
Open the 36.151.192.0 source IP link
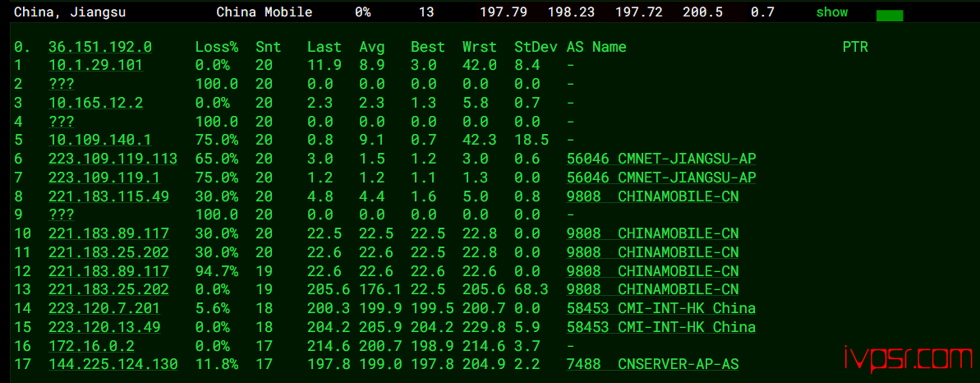point(100,47)
